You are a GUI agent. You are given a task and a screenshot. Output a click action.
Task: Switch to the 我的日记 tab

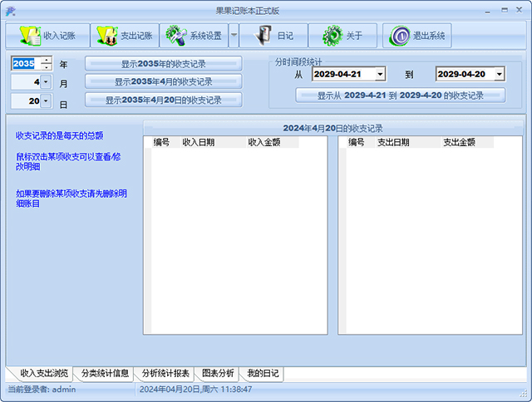click(263, 373)
